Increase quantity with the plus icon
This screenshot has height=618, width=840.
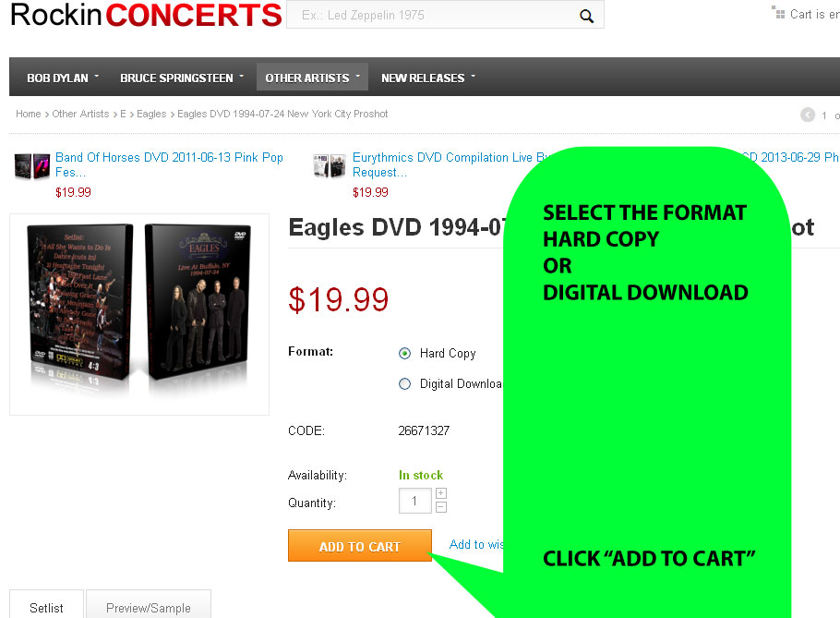(441, 493)
